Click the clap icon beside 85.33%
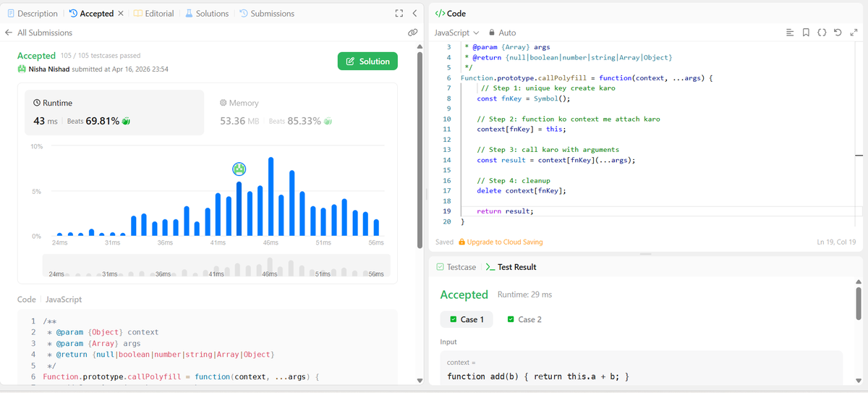The height and width of the screenshot is (393, 868). [x=328, y=121]
